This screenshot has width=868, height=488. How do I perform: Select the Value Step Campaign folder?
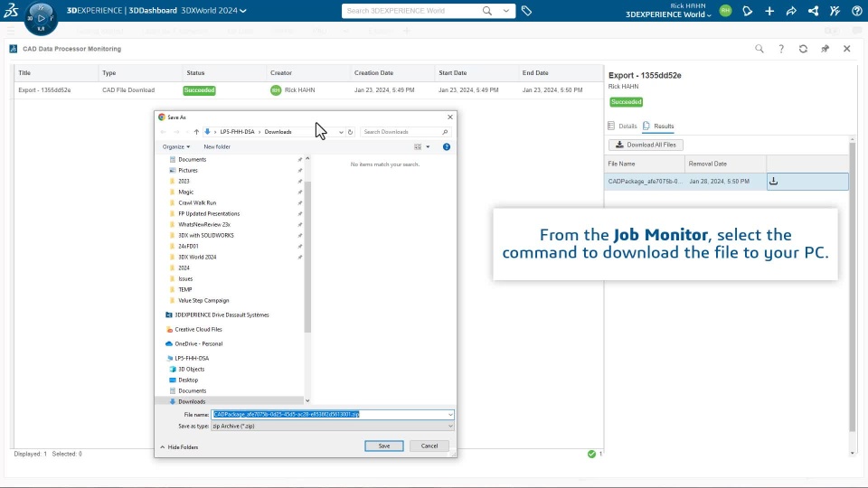(x=199, y=300)
